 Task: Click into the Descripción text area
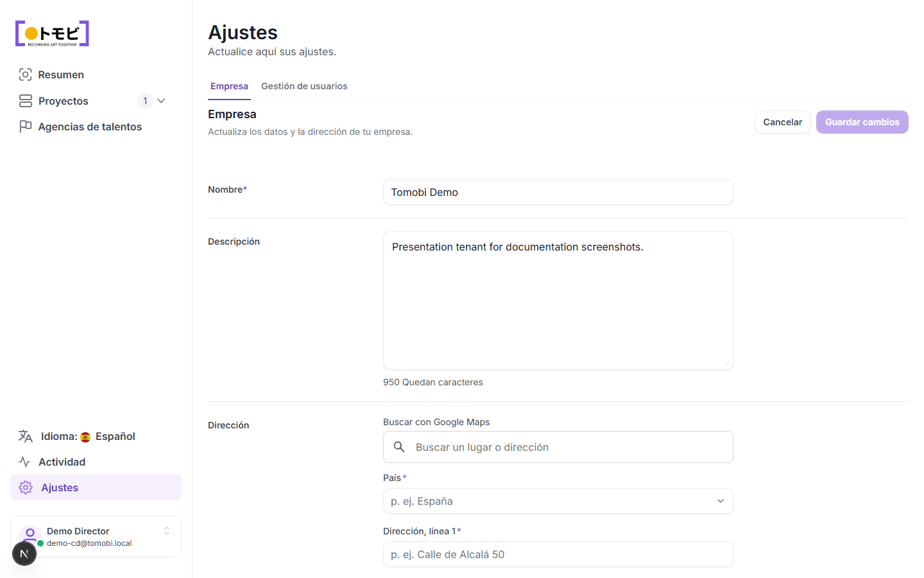pos(558,301)
